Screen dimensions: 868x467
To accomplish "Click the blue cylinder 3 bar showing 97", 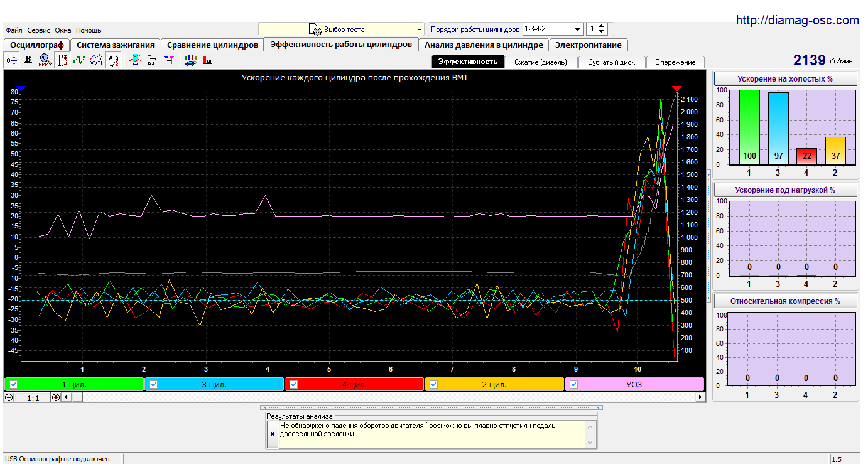I will [x=778, y=128].
